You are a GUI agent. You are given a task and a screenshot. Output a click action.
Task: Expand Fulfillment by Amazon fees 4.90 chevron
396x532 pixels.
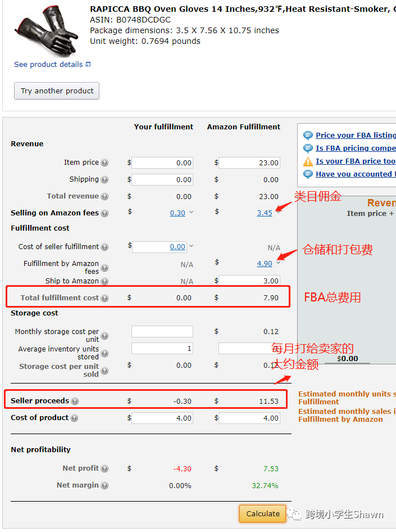[x=278, y=263]
